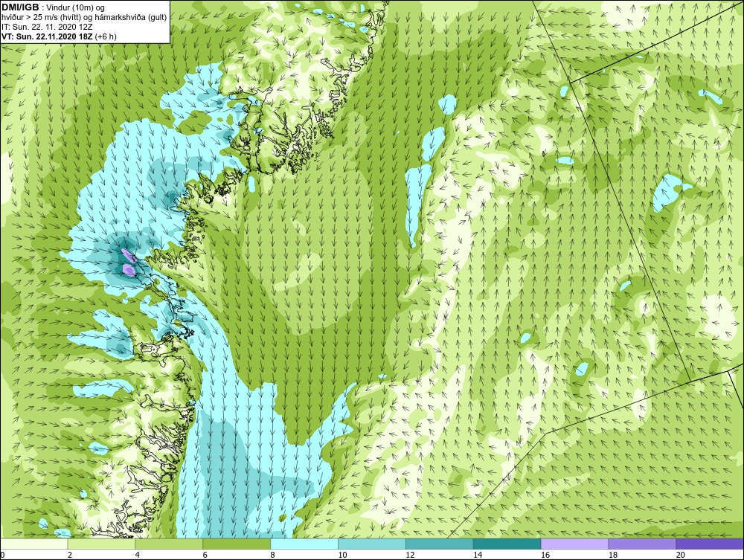The width and height of the screenshot is (744, 560).
Task: Click the '10' scale label
Action: pos(342,555)
